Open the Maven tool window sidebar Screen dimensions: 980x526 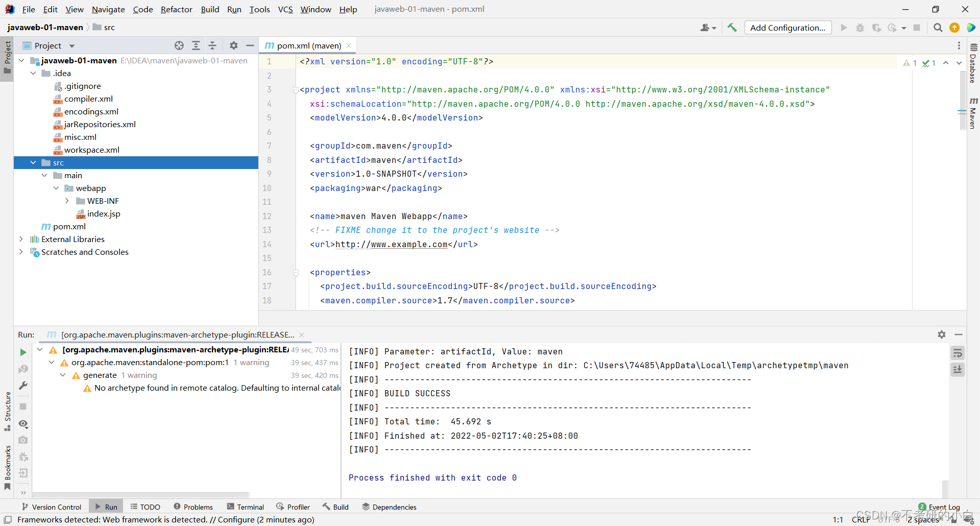pyautogui.click(x=974, y=110)
